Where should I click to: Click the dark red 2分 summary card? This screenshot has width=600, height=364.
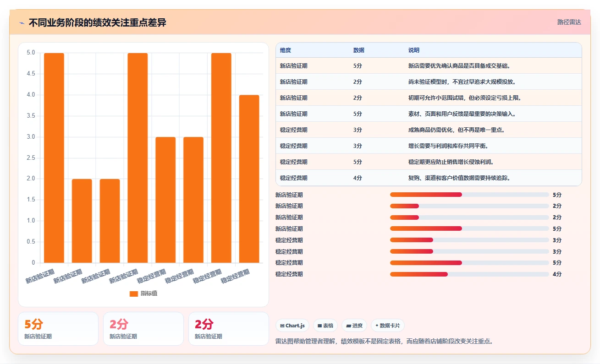(x=229, y=329)
